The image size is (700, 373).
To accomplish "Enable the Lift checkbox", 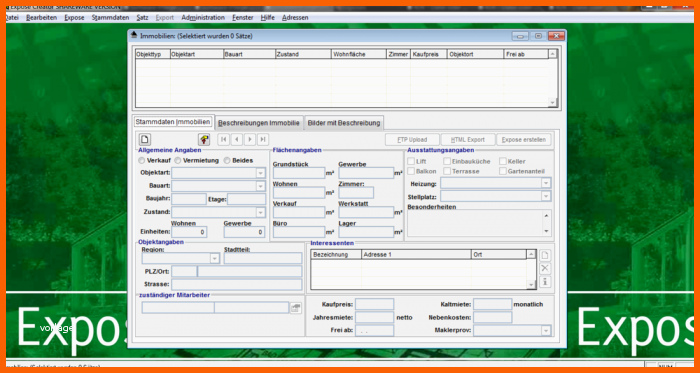I will [x=411, y=162].
